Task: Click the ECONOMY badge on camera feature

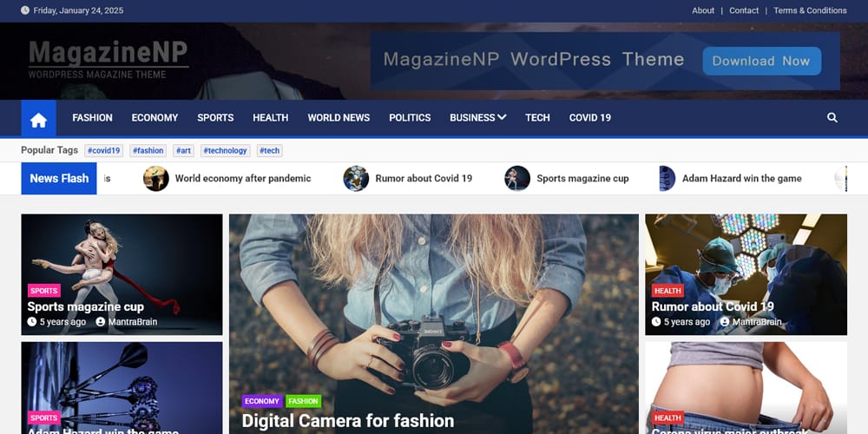Action: [x=262, y=401]
